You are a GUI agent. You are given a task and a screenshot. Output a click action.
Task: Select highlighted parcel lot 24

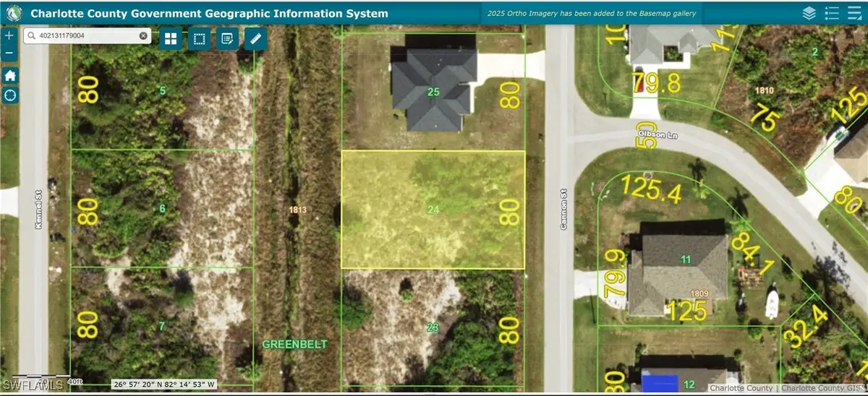coord(433,210)
